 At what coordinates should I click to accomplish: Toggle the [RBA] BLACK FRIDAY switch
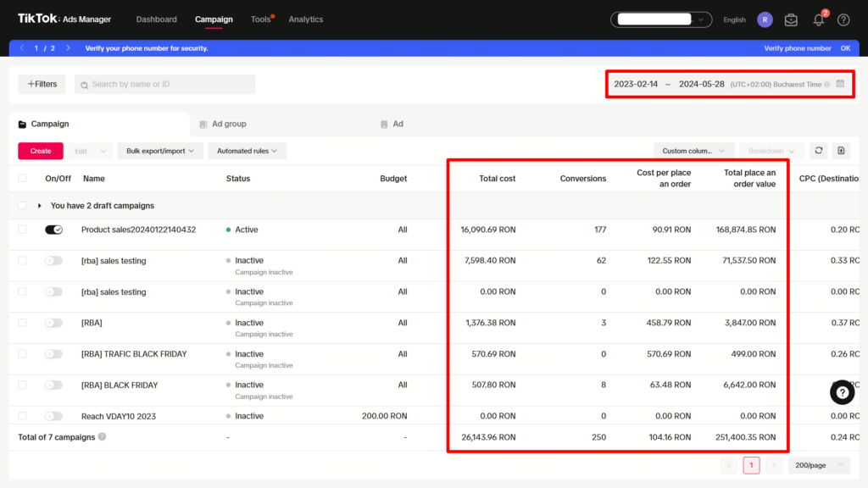pyautogui.click(x=53, y=385)
